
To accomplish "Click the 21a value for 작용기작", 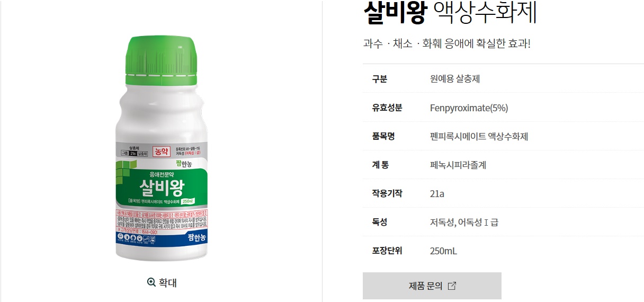I will click(x=437, y=194).
